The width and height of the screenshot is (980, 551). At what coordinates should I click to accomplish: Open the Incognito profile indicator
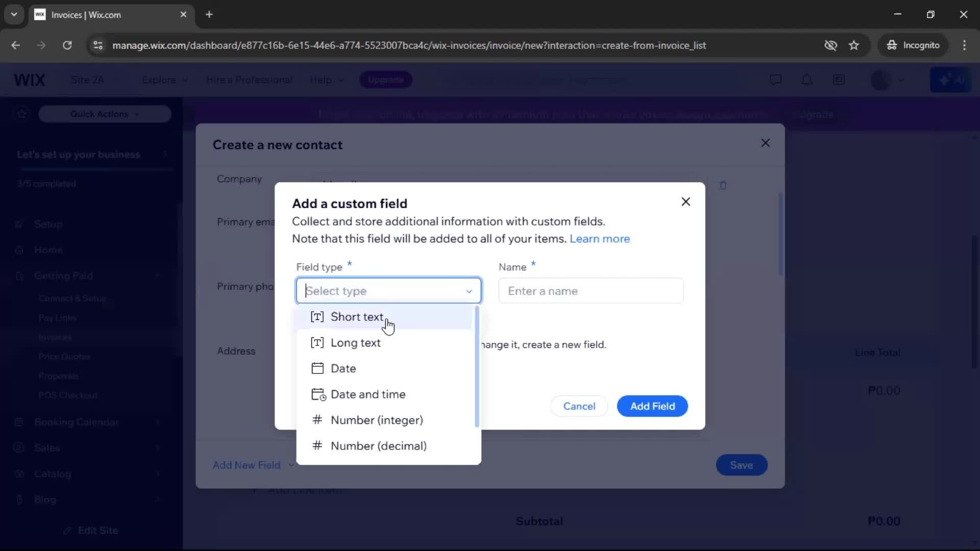tap(913, 45)
